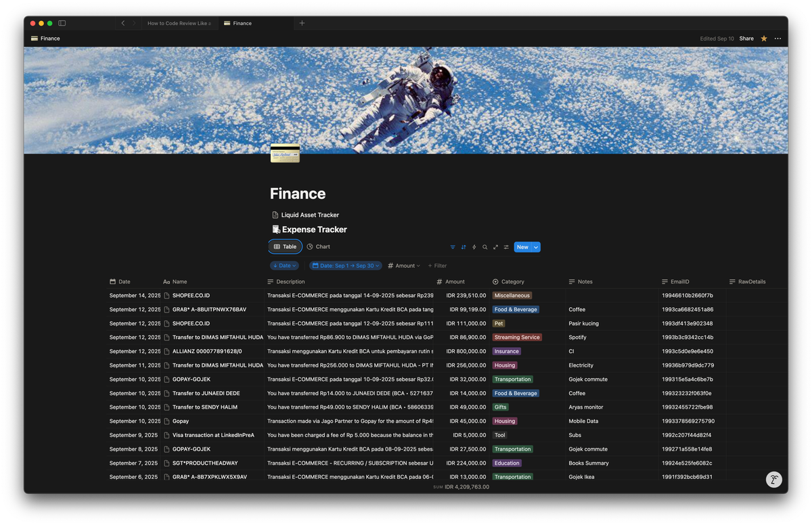Open the filter icon in the table toolbar
Viewport: 812px width, 525px height.
453,247
